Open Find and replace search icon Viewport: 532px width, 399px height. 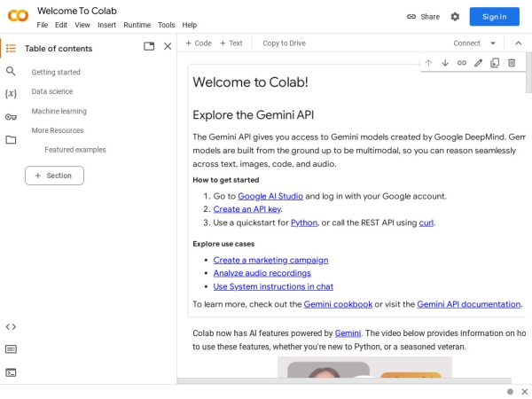tap(11, 71)
